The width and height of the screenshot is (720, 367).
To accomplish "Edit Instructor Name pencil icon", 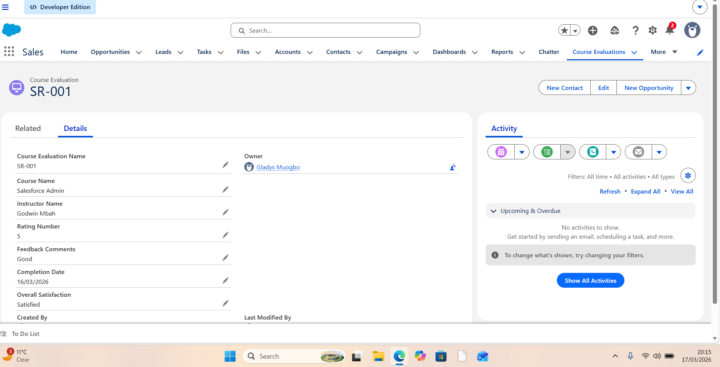I will click(225, 212).
